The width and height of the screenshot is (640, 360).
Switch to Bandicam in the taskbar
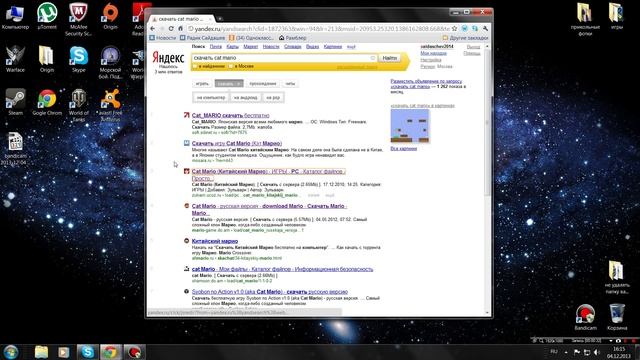click(x=134, y=352)
